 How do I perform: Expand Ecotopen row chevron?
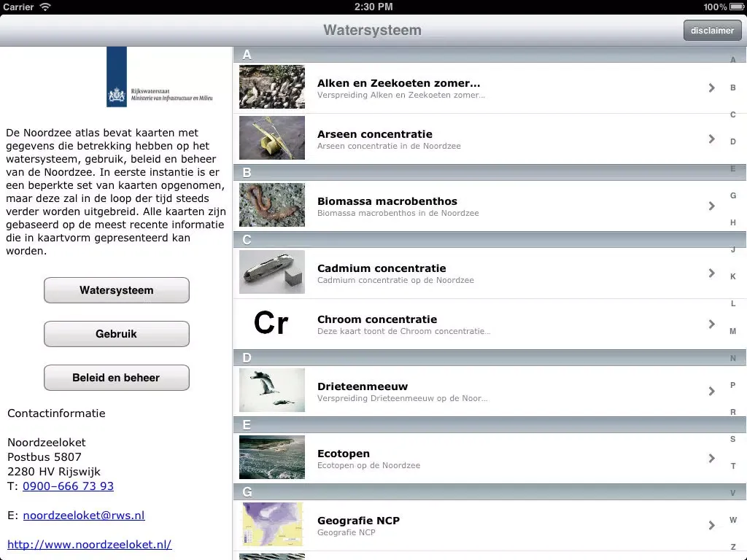point(711,458)
